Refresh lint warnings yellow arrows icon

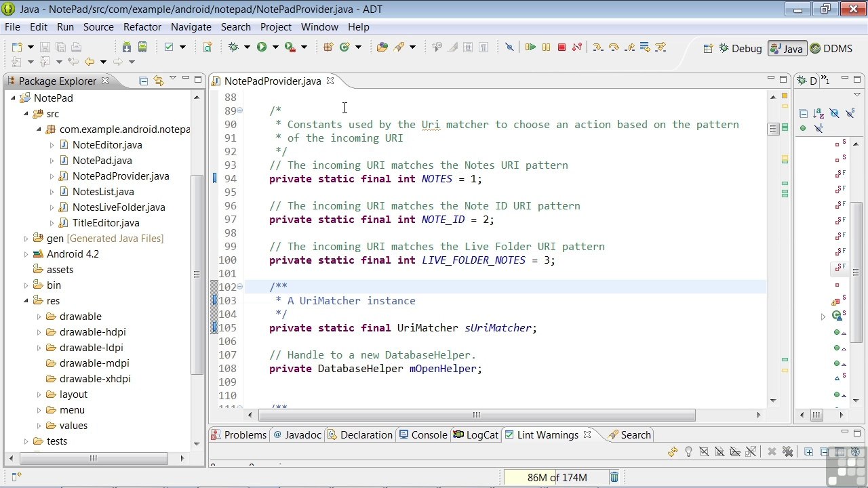click(x=673, y=451)
